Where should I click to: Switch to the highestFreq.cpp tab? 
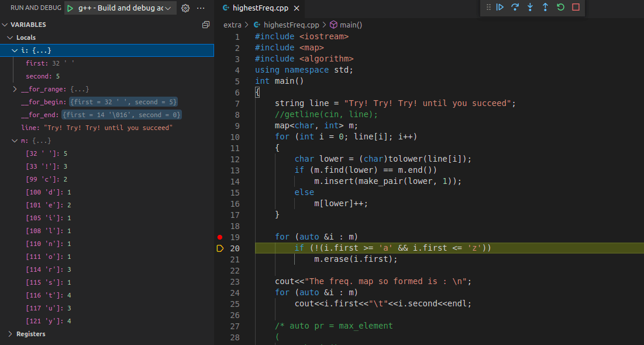pos(258,9)
